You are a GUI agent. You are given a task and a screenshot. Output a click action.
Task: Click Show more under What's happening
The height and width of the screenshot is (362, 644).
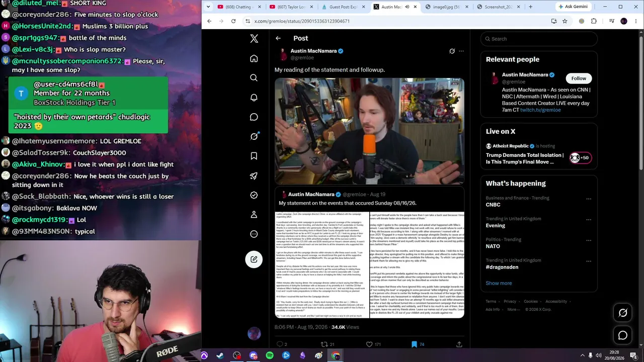click(499, 283)
